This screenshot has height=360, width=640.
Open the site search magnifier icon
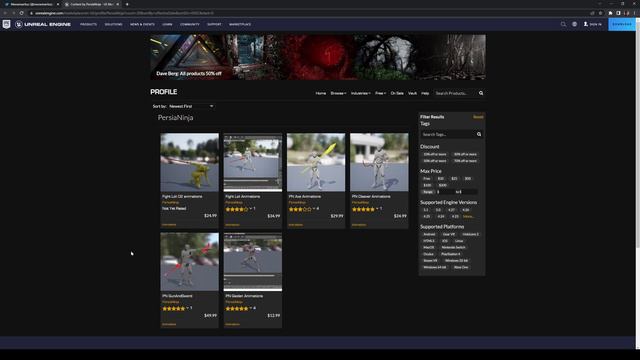click(563, 24)
